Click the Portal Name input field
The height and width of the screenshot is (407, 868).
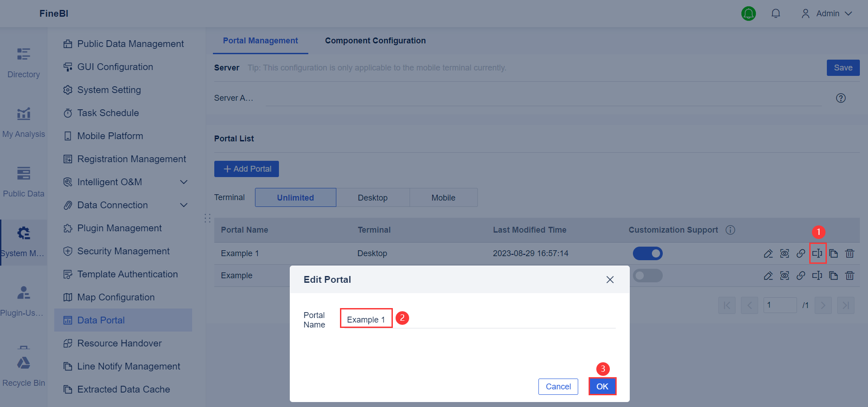coord(478,319)
